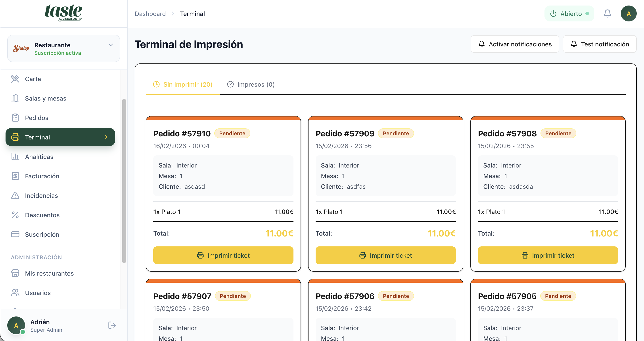Select the Sin Imprimir (20) tab
Screen dimensions: 644x341
coord(183,84)
